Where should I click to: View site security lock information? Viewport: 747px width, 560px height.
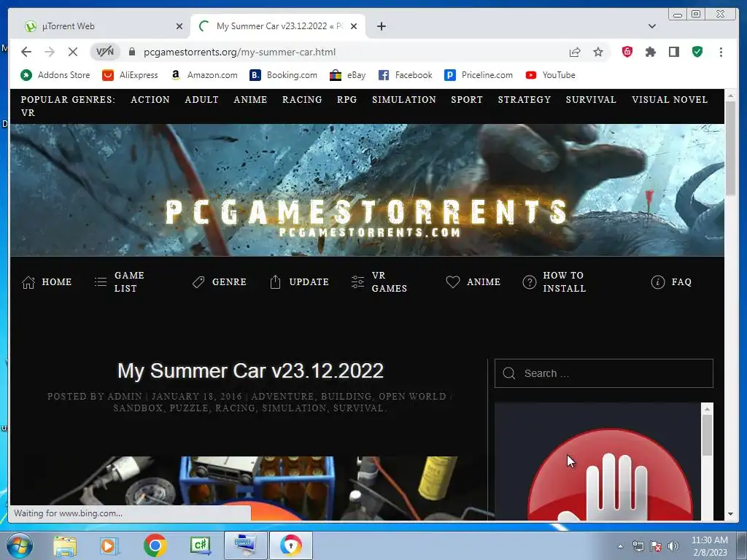132,52
